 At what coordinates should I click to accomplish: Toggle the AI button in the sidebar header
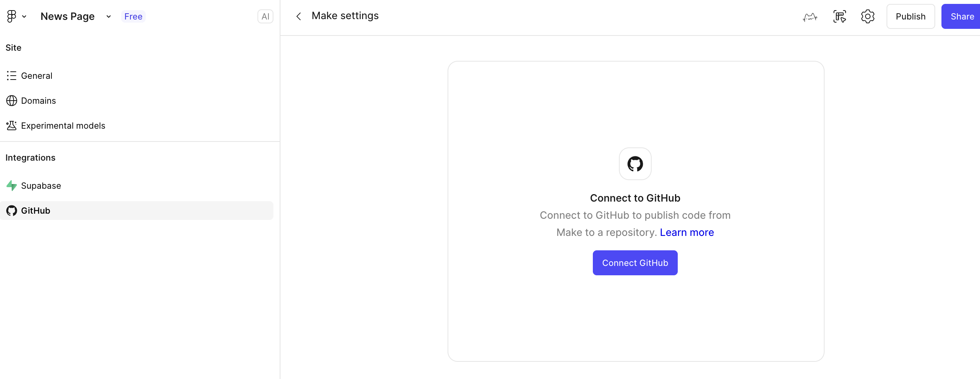point(265,16)
